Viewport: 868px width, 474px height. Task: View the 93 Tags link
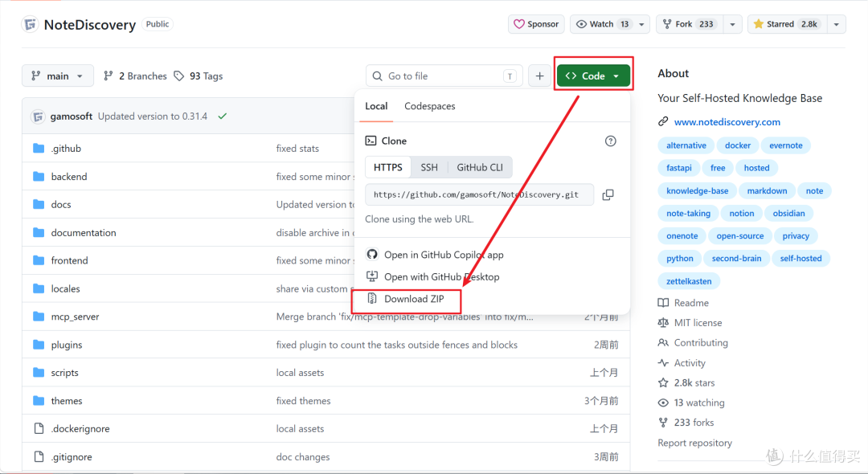click(x=199, y=76)
